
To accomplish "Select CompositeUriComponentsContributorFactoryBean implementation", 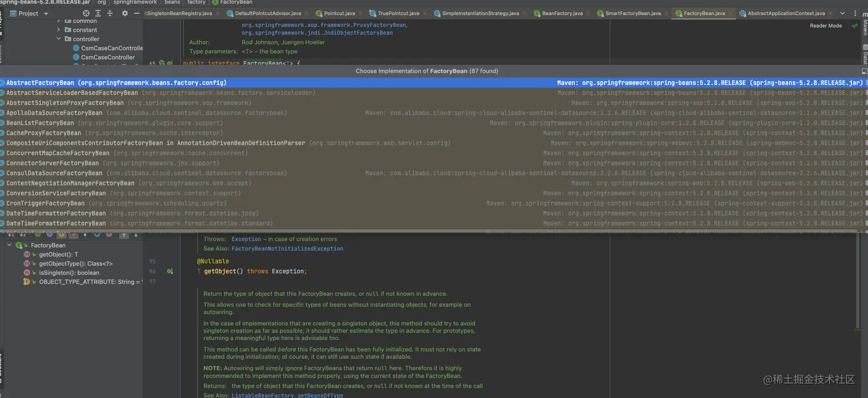I will (x=434, y=143).
